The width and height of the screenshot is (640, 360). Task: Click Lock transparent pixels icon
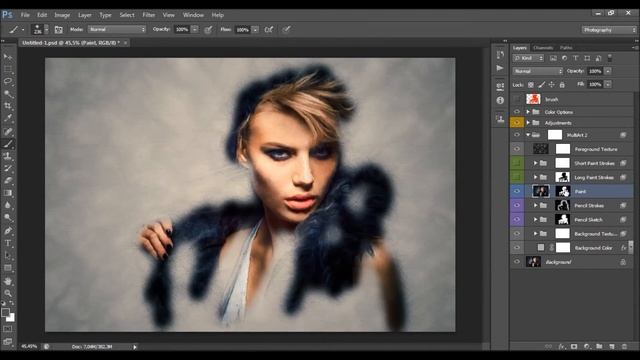(x=531, y=84)
